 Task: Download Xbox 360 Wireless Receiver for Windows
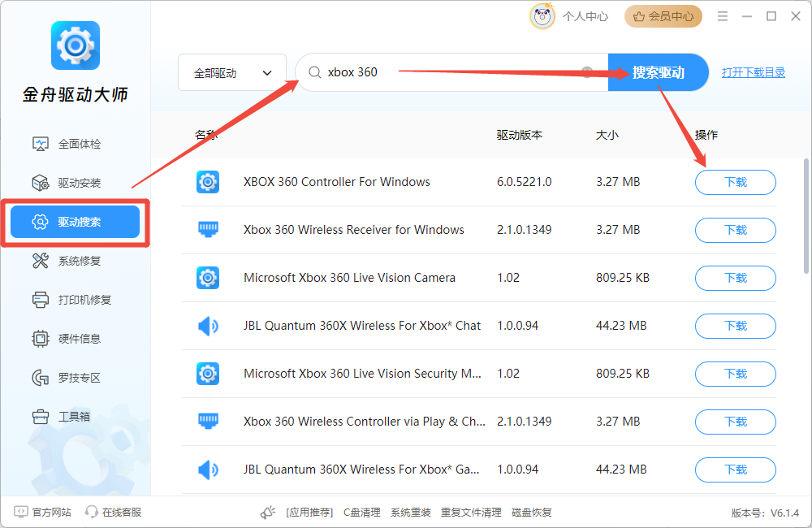736,230
